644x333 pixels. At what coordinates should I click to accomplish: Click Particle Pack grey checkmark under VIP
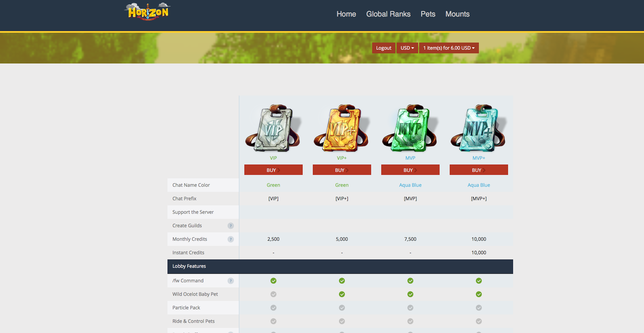273,308
